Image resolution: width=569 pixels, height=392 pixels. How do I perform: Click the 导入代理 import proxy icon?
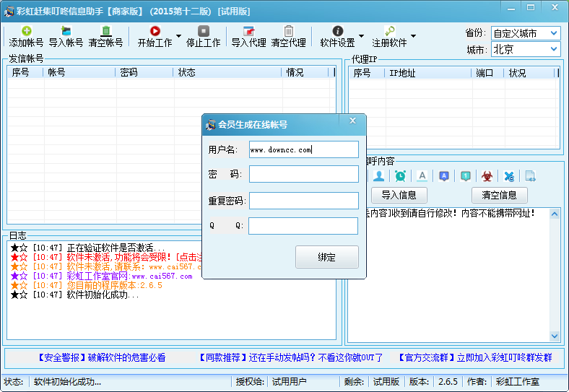coord(248,31)
